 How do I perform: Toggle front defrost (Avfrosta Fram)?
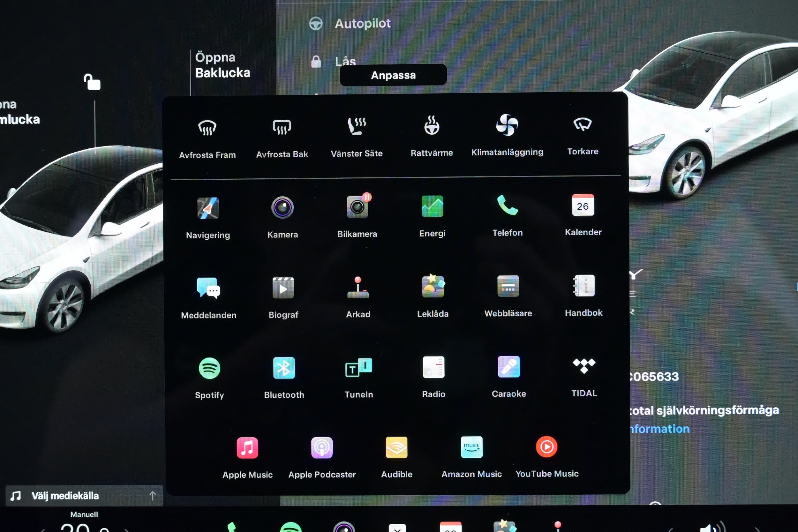click(207, 139)
